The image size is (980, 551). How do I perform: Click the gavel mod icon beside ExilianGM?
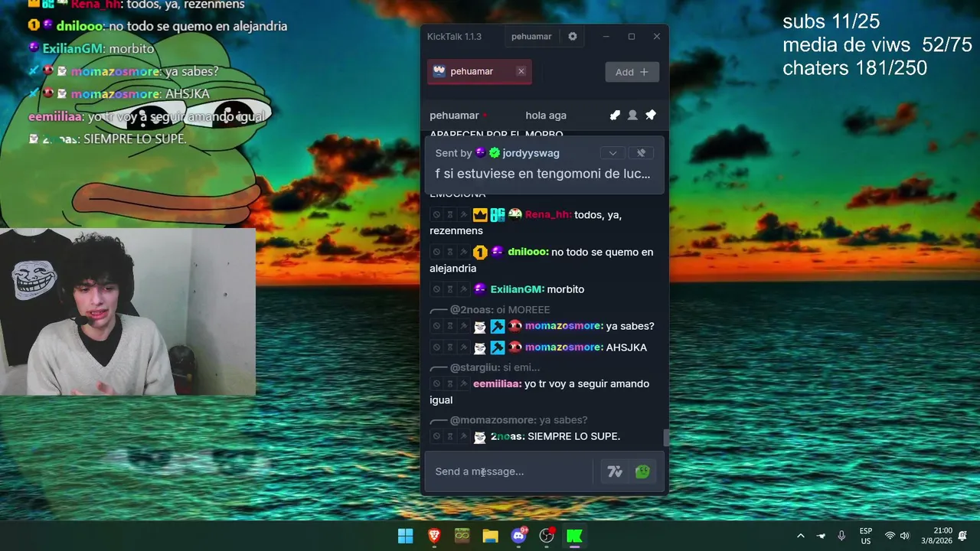point(463,289)
